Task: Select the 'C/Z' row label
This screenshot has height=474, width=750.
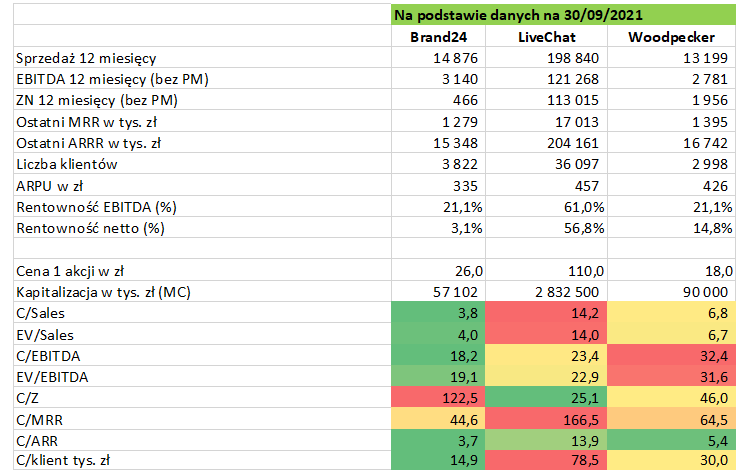Action: 27,398
